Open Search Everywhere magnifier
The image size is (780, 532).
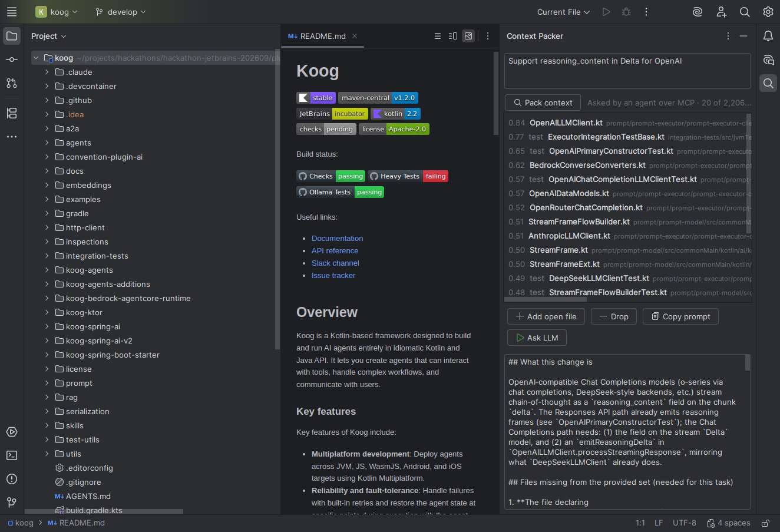pyautogui.click(x=745, y=12)
